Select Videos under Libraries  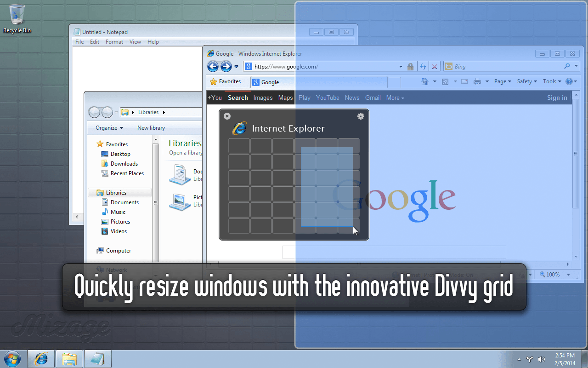coord(119,231)
